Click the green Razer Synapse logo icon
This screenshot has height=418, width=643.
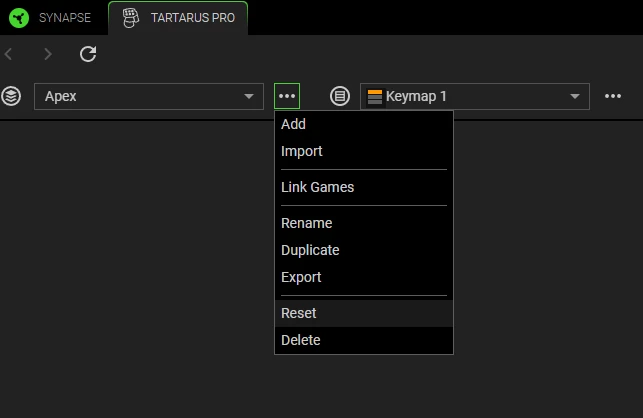click(19, 18)
